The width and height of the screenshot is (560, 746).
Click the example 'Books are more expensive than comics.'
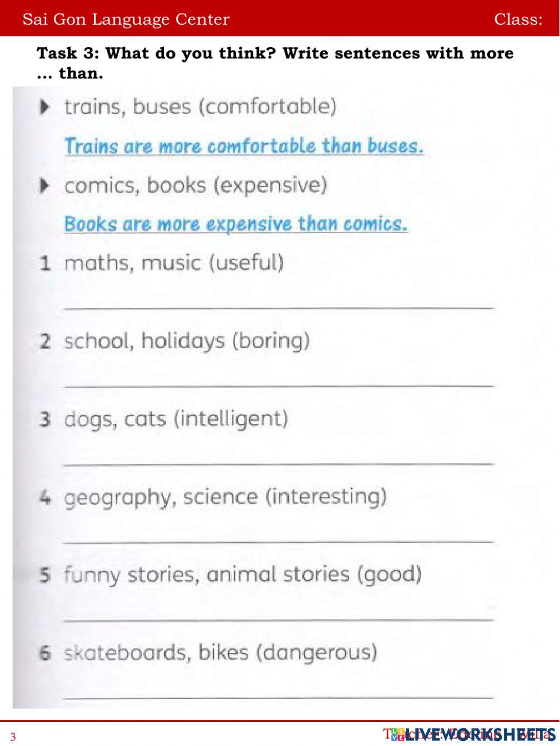tap(236, 224)
